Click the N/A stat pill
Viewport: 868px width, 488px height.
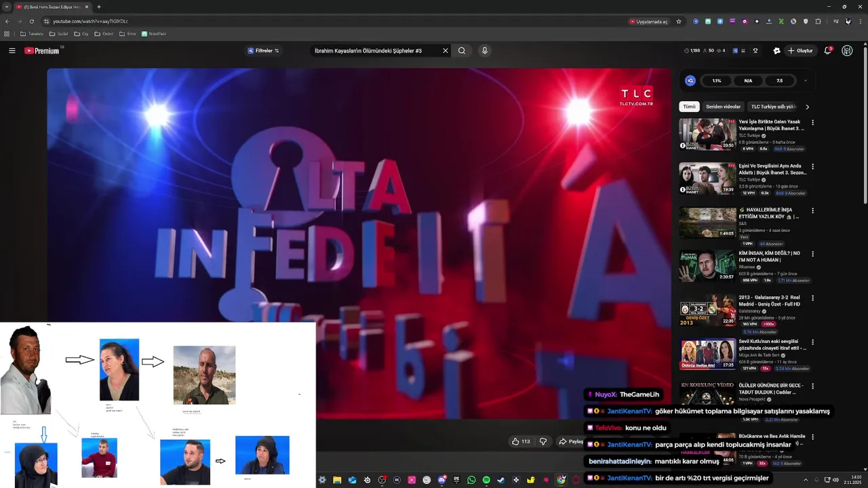point(748,81)
